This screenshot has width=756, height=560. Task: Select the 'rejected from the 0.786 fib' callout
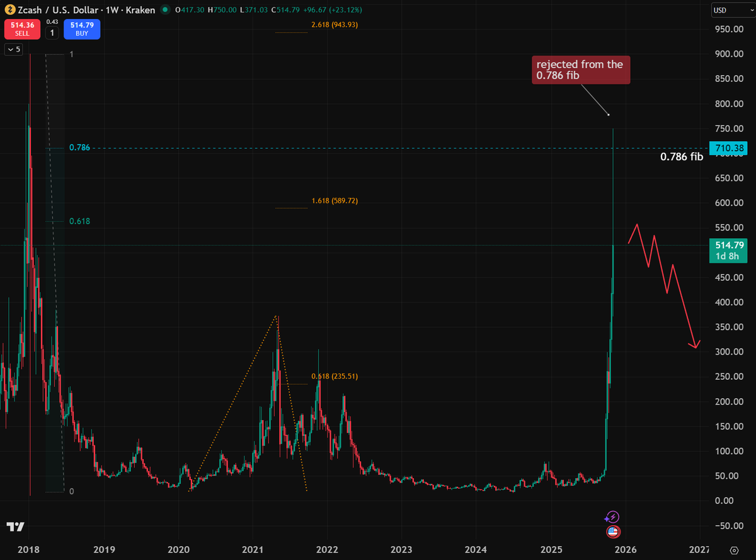point(580,69)
